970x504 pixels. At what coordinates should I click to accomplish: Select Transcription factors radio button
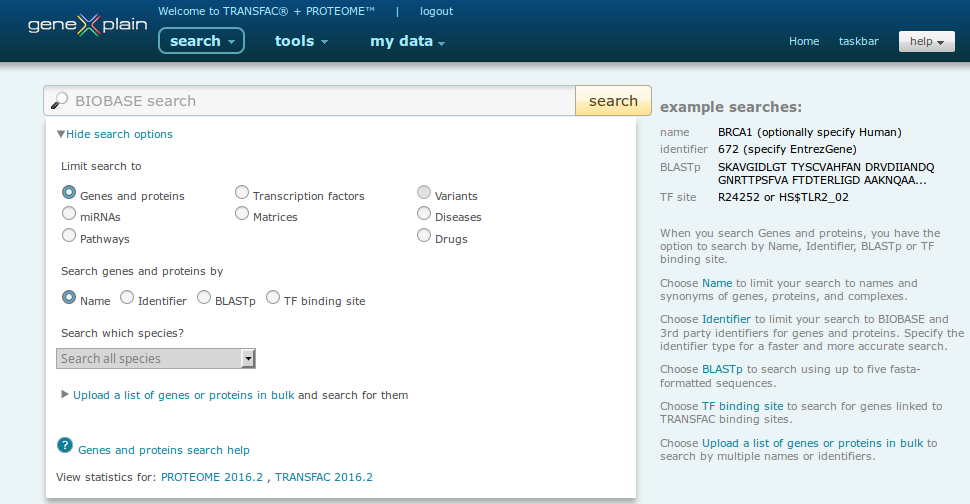(x=242, y=192)
